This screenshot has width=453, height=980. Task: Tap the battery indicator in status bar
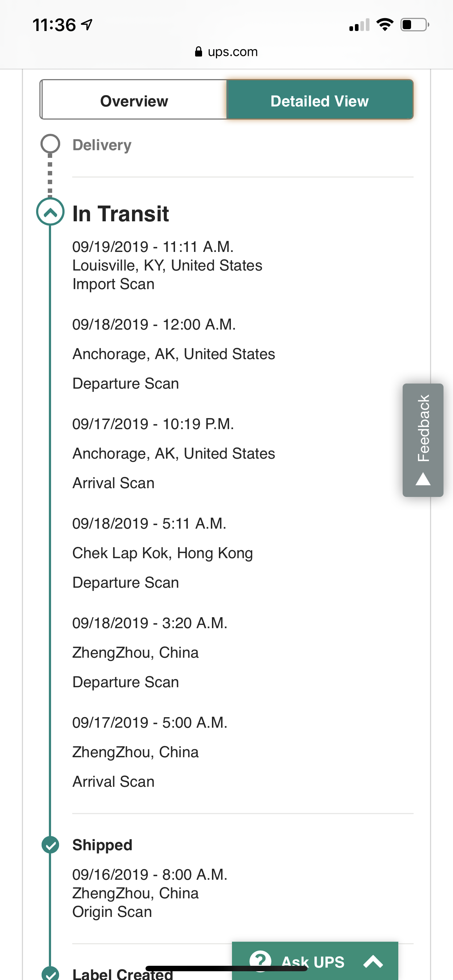tap(415, 25)
